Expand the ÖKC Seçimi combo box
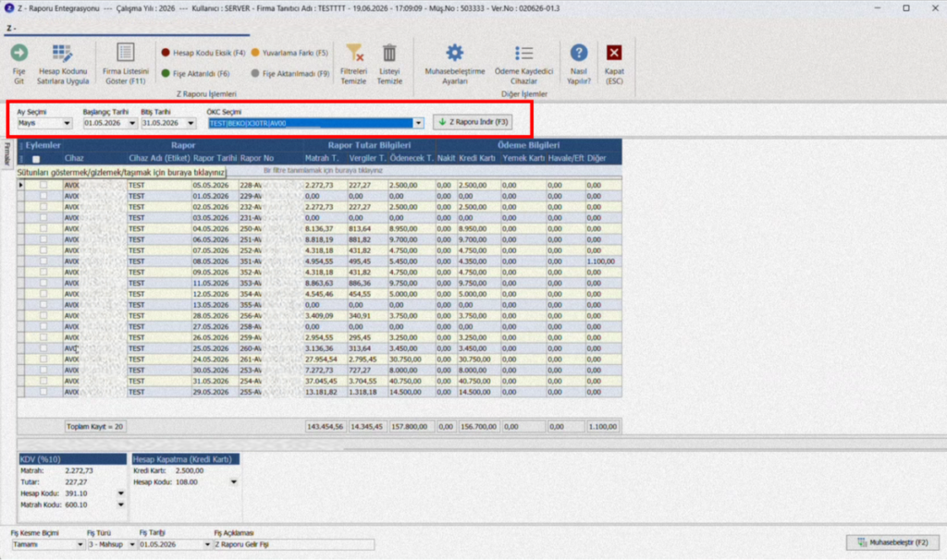The height and width of the screenshot is (560, 947). tap(418, 123)
